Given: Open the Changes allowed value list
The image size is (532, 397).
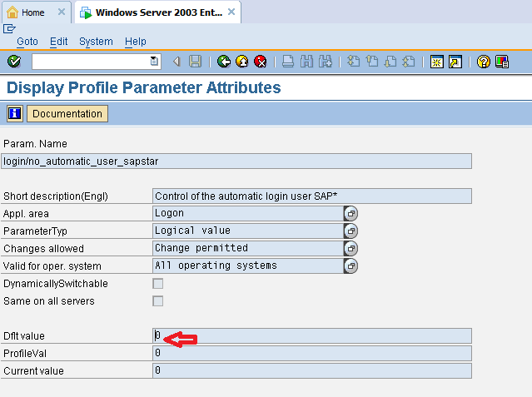Looking at the screenshot, I should tap(351, 248).
